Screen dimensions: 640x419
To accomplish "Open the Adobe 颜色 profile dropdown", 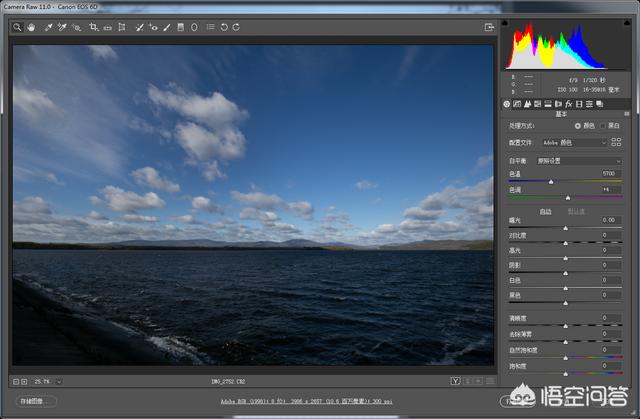I will [x=574, y=143].
